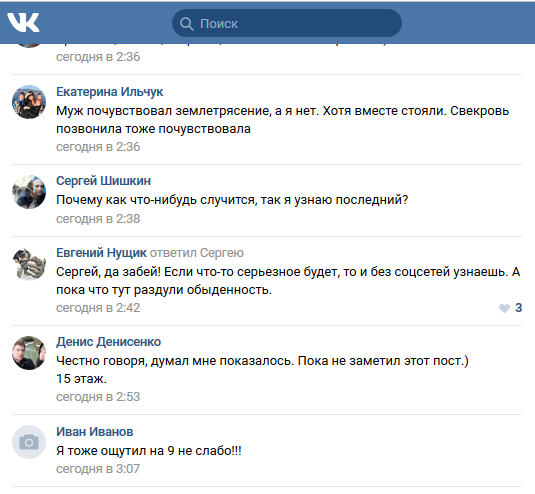Open Денис Денисенко's profile name link
This screenshot has height=494, width=535.
coord(109,342)
